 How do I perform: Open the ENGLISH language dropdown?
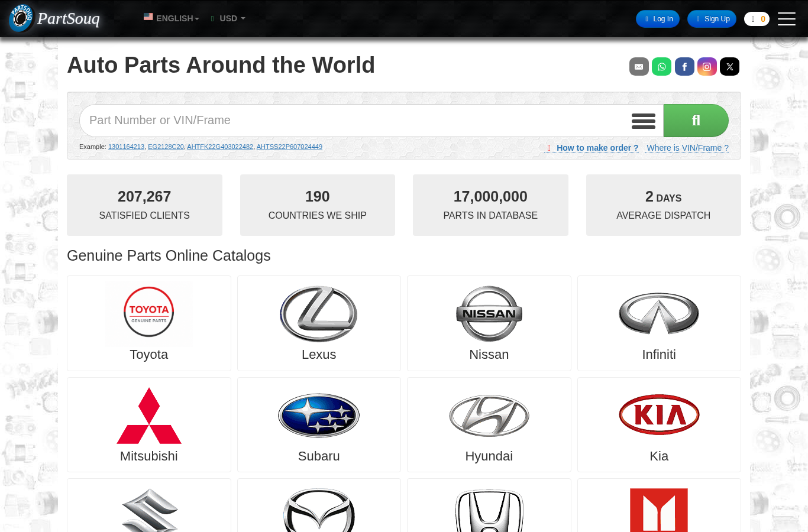(x=172, y=18)
